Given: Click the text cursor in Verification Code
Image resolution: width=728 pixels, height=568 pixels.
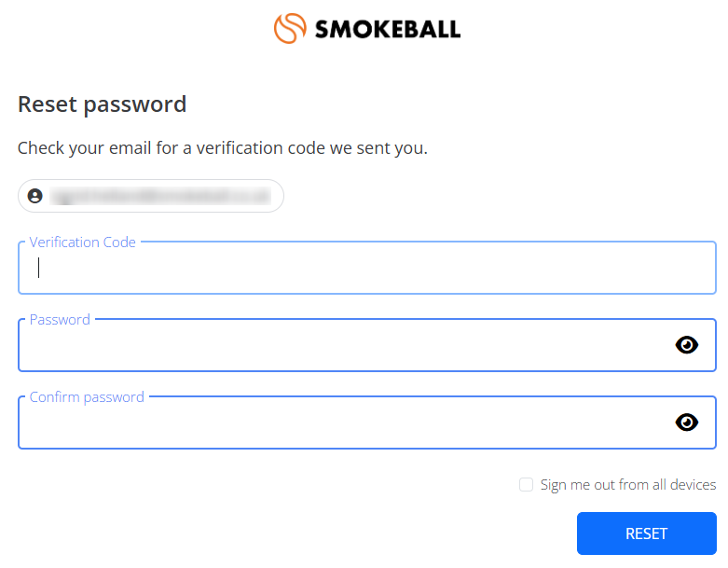Looking at the screenshot, I should click(38, 268).
